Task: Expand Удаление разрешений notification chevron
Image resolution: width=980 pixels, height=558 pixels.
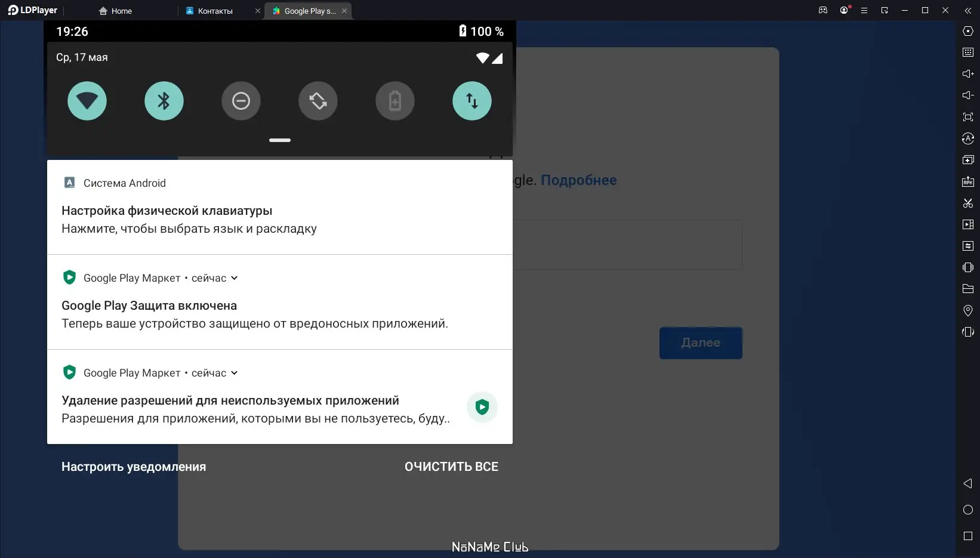Action: pyautogui.click(x=235, y=373)
